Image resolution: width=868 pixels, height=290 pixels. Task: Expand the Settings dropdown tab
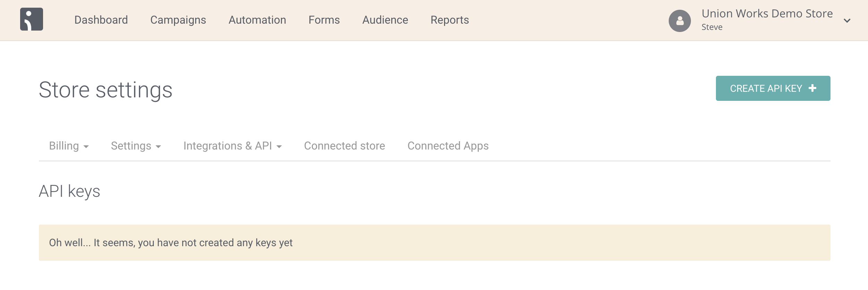136,146
